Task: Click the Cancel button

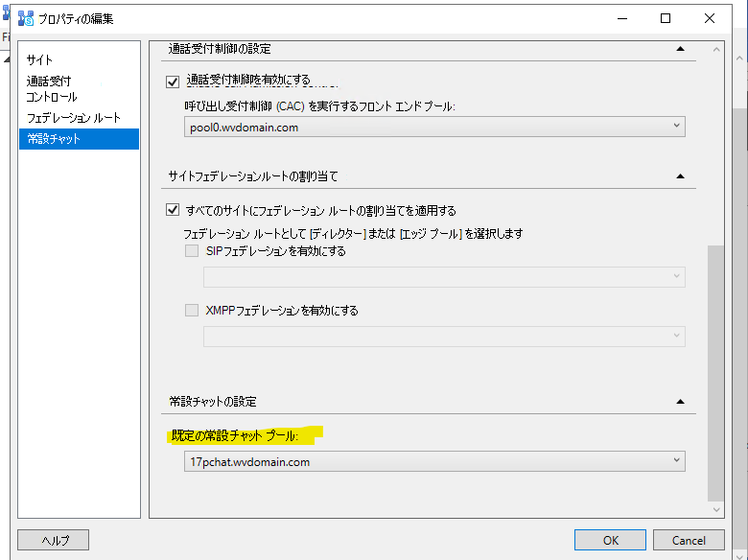Action: (689, 540)
